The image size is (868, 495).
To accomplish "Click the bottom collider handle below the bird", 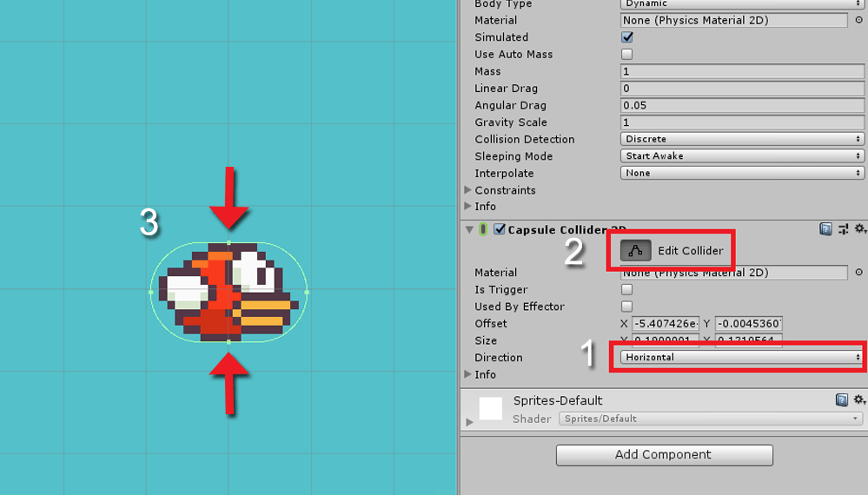I will pos(229,342).
